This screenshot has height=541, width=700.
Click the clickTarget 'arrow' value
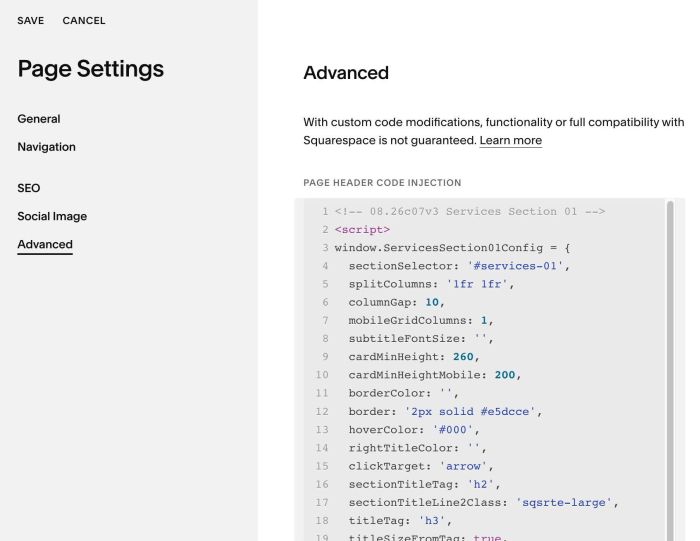[x=463, y=466]
